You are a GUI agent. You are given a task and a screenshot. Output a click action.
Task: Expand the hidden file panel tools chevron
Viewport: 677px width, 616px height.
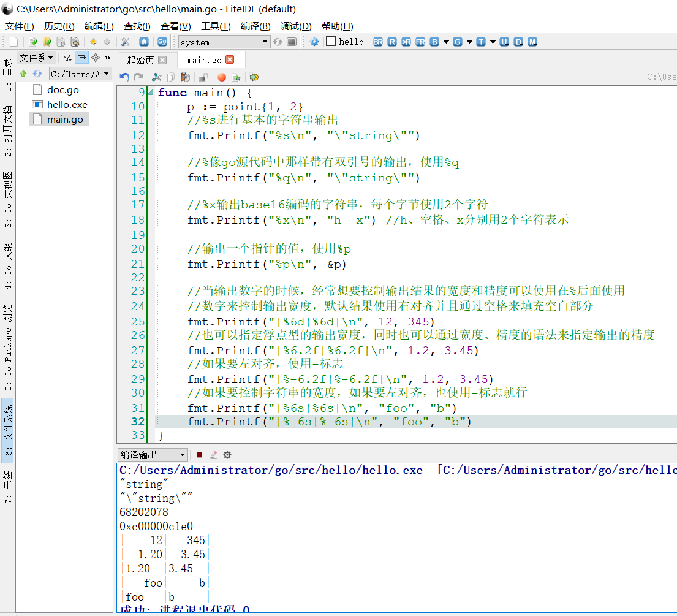click(x=107, y=58)
